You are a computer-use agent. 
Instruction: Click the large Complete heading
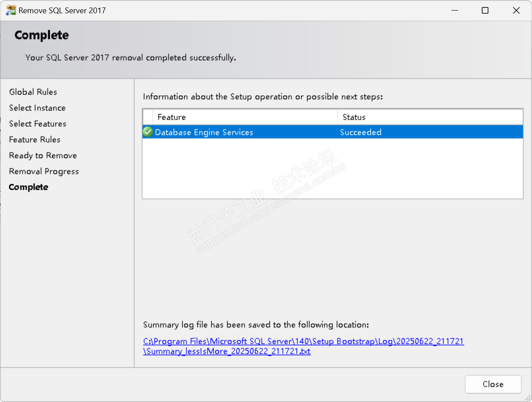pyautogui.click(x=41, y=35)
